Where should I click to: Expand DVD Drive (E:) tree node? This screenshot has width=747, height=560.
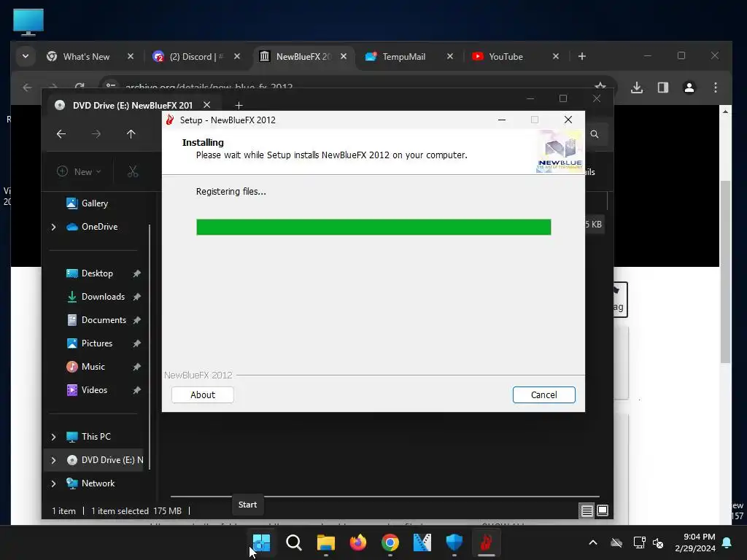(53, 460)
